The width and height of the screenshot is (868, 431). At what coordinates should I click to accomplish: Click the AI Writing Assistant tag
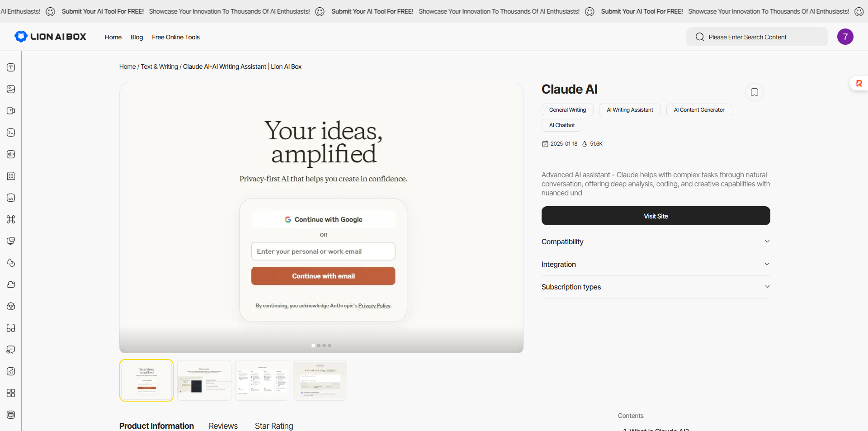(630, 110)
